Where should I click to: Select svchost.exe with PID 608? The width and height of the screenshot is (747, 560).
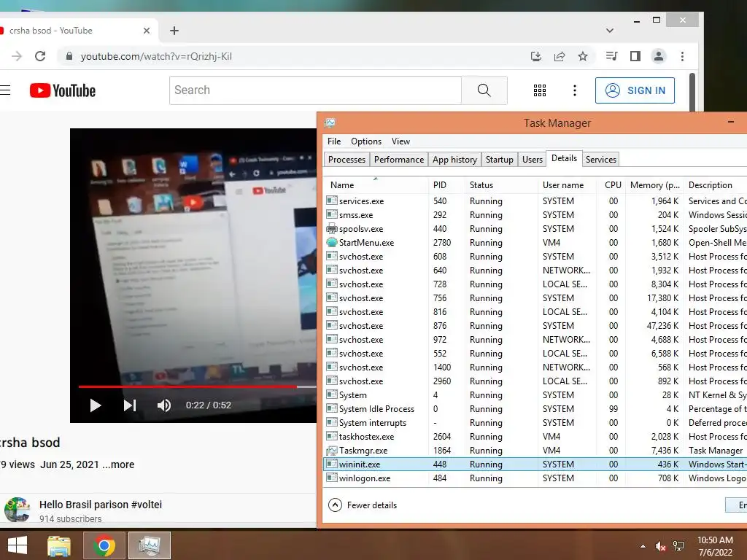pos(535,256)
